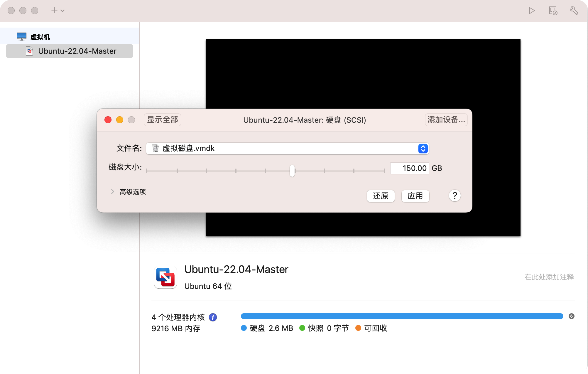The width and height of the screenshot is (588, 374).
Task: Click 添加设备… to add a device
Action: [446, 120]
